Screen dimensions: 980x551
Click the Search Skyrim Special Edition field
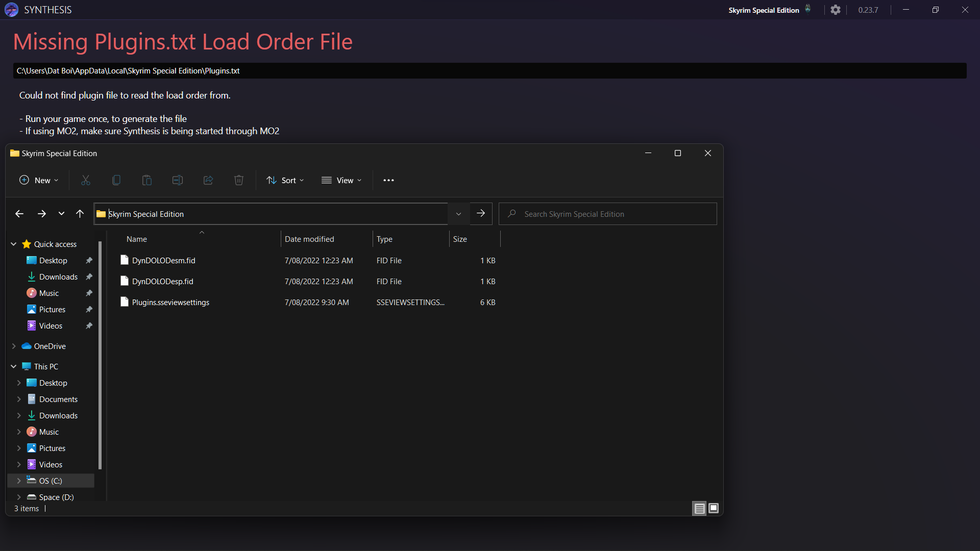607,214
